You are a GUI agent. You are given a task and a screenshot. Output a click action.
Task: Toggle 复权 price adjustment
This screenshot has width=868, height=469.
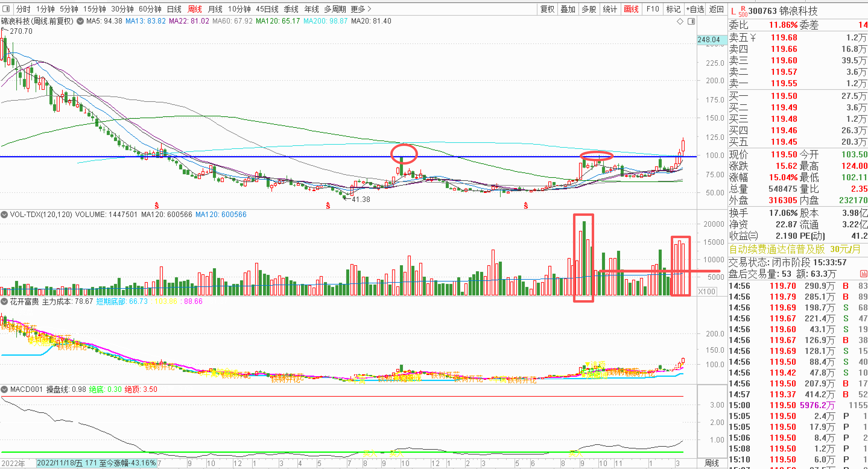(547, 9)
